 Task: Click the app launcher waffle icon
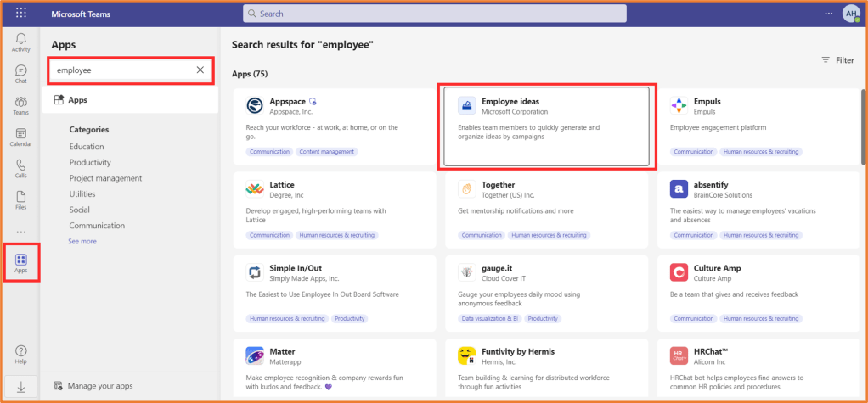click(x=20, y=14)
